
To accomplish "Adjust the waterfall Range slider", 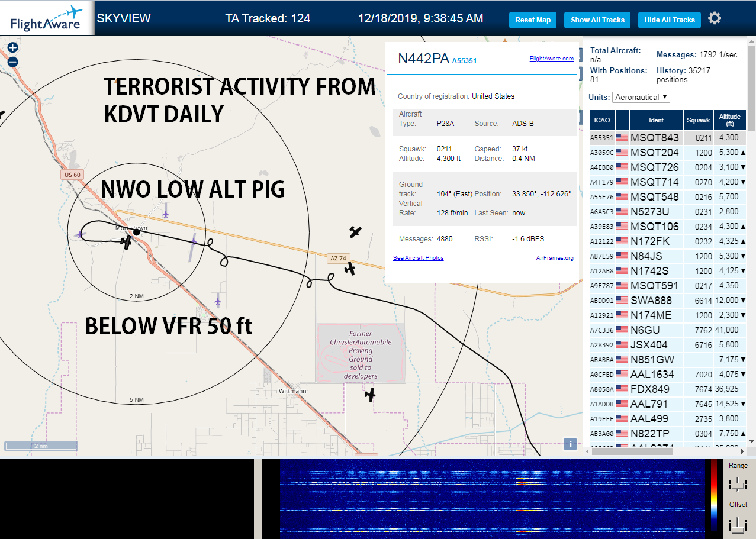I will (x=738, y=485).
